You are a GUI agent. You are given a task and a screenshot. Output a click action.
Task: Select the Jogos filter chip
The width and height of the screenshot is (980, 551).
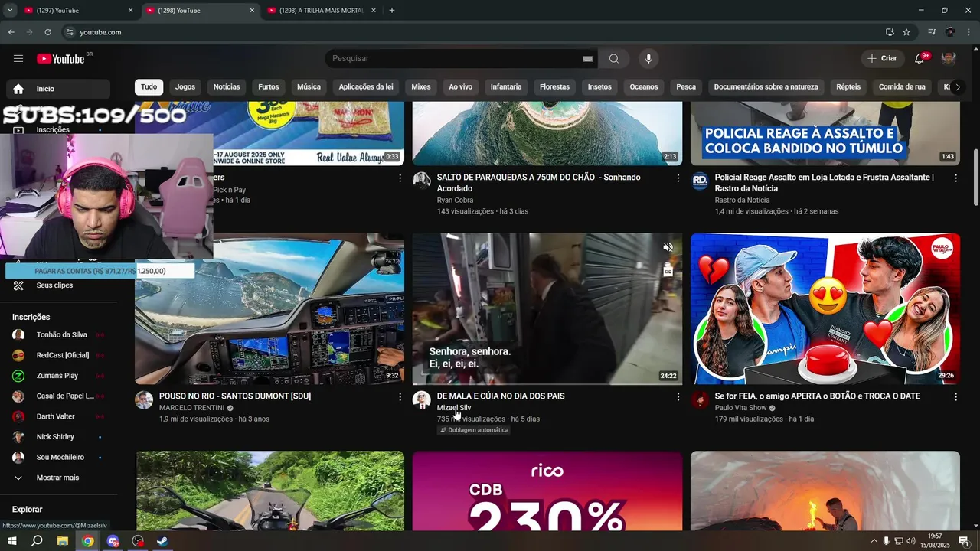tap(185, 87)
